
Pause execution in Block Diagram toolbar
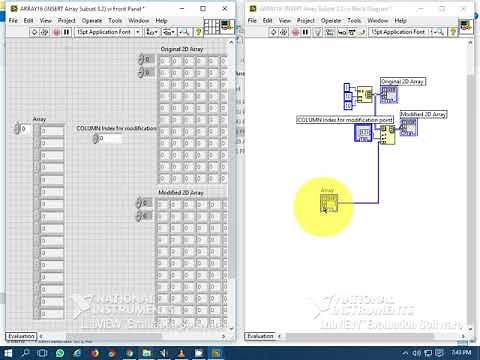[x=305, y=32]
